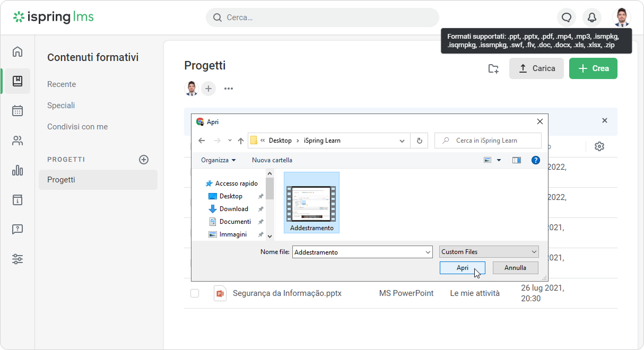This screenshot has height=350, width=644.
Task: Open the reports bar chart icon
Action: click(18, 170)
